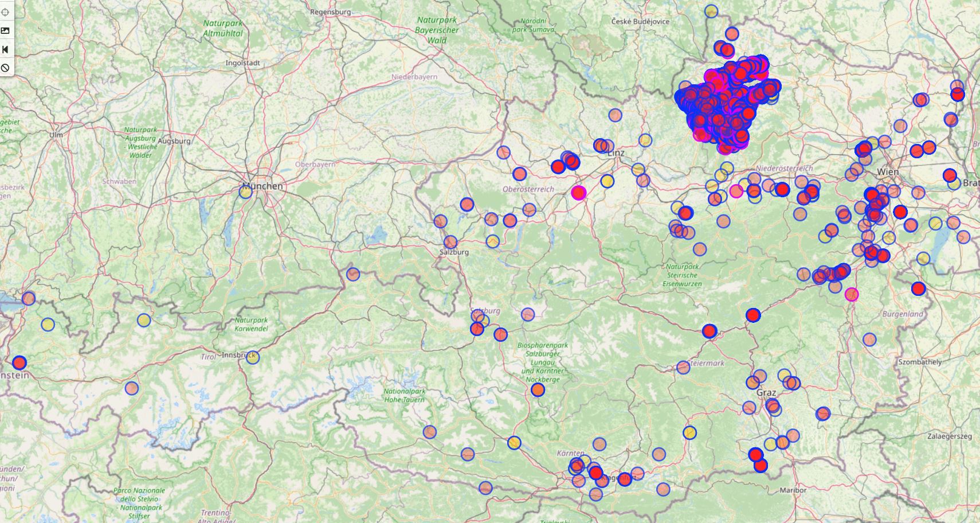Select the red marker at Liechtenstein border
This screenshot has width=980, height=523.
(19, 362)
